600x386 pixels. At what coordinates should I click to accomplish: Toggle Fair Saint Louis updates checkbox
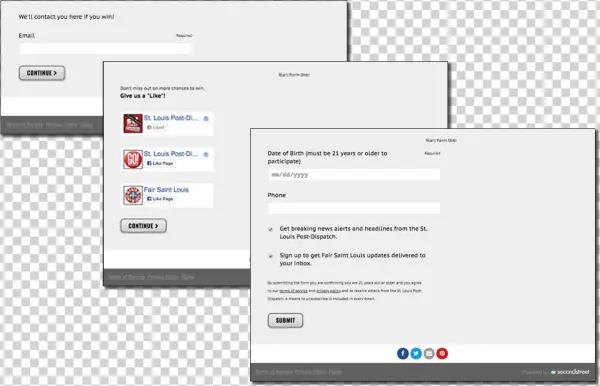271,256
